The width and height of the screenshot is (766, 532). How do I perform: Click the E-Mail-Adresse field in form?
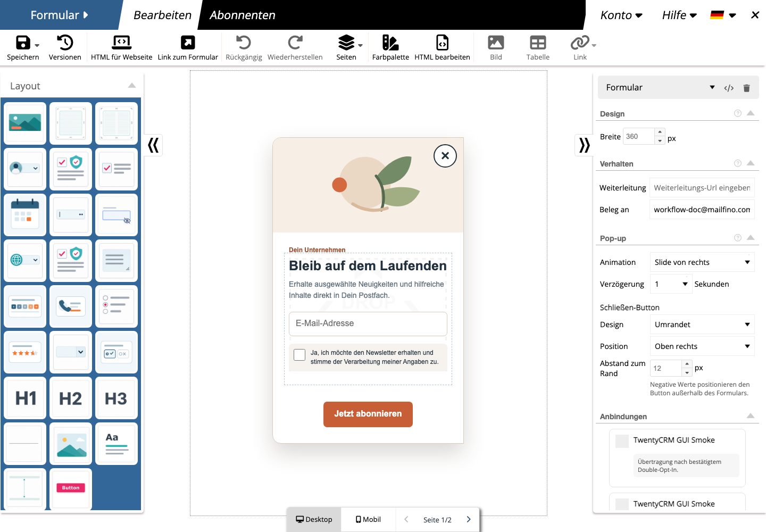[x=368, y=324]
